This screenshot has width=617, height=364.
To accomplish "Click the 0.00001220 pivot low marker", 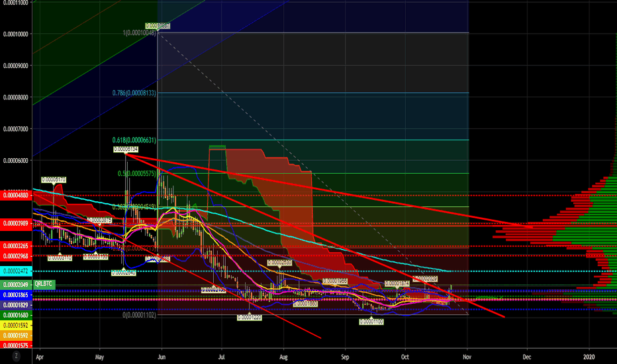I will (249, 317).
